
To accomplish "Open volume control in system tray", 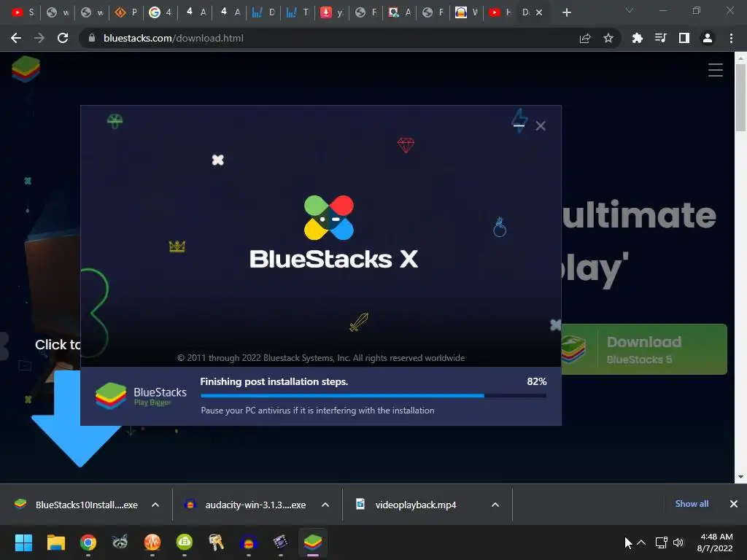I will coord(678,542).
